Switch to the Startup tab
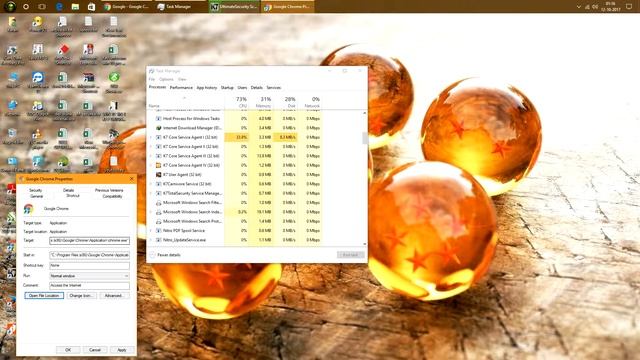Screen dimensions: 640x360 (x=227, y=88)
